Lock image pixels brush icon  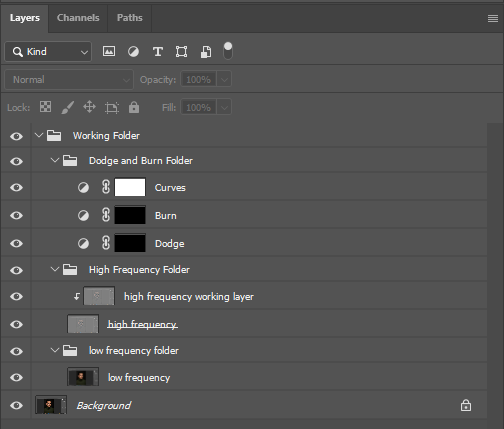coord(67,107)
